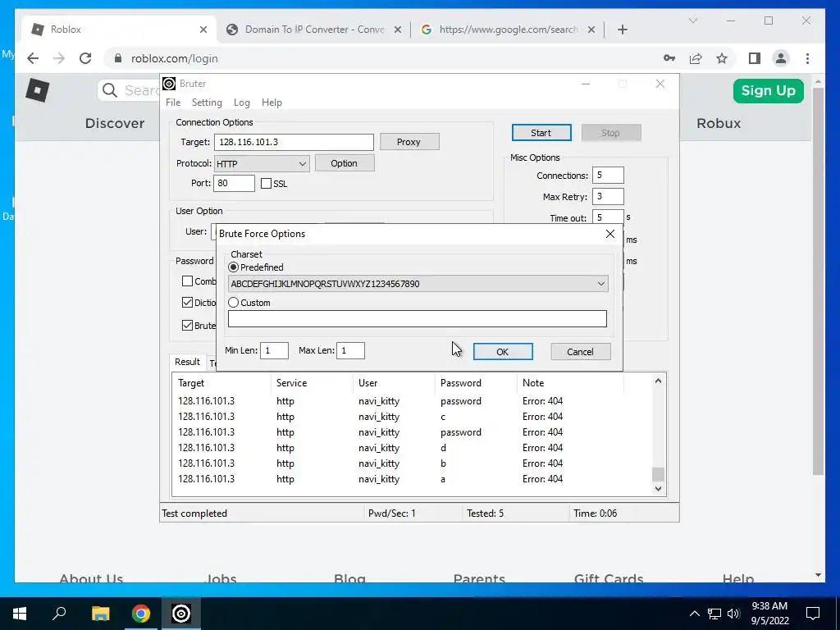
Task: Toggle the Combo password checkbox
Action: [188, 281]
